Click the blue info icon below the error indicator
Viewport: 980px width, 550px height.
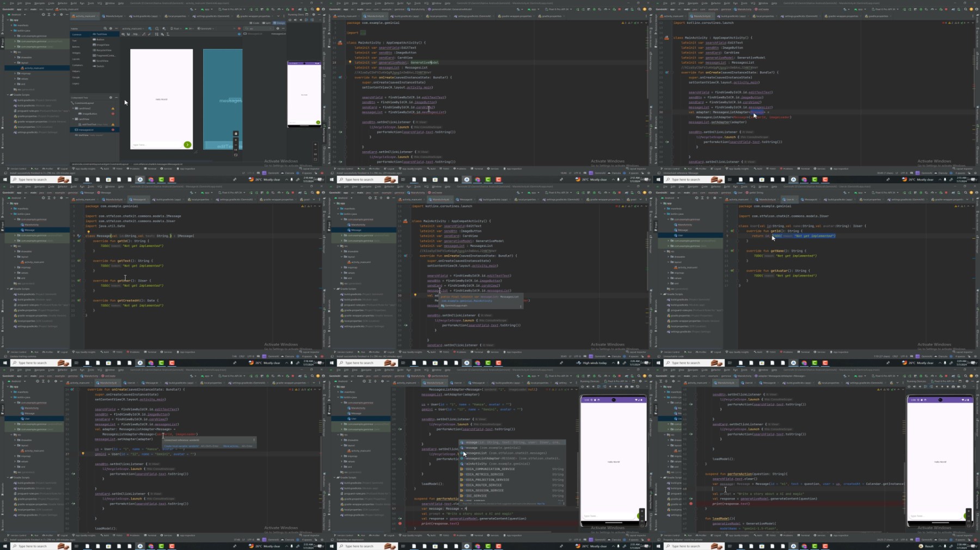(x=239, y=34)
